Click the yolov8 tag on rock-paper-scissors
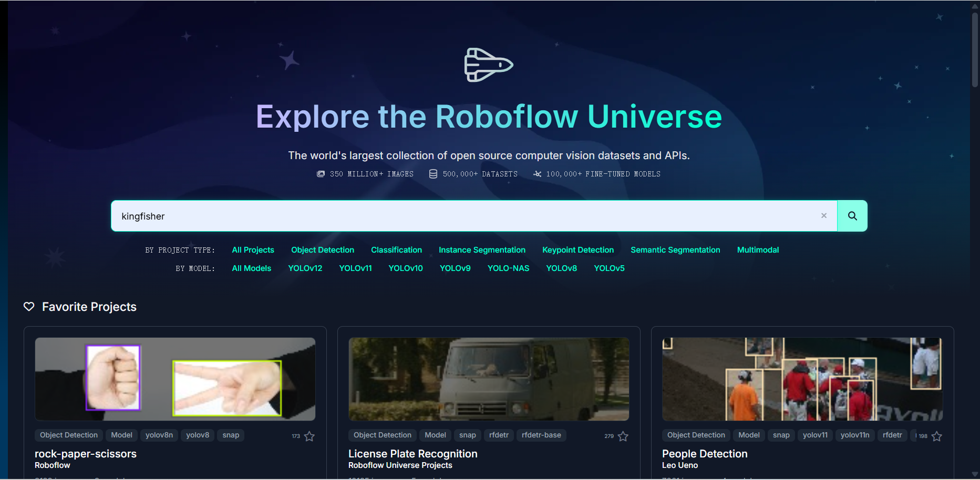The height and width of the screenshot is (480, 980). click(198, 435)
